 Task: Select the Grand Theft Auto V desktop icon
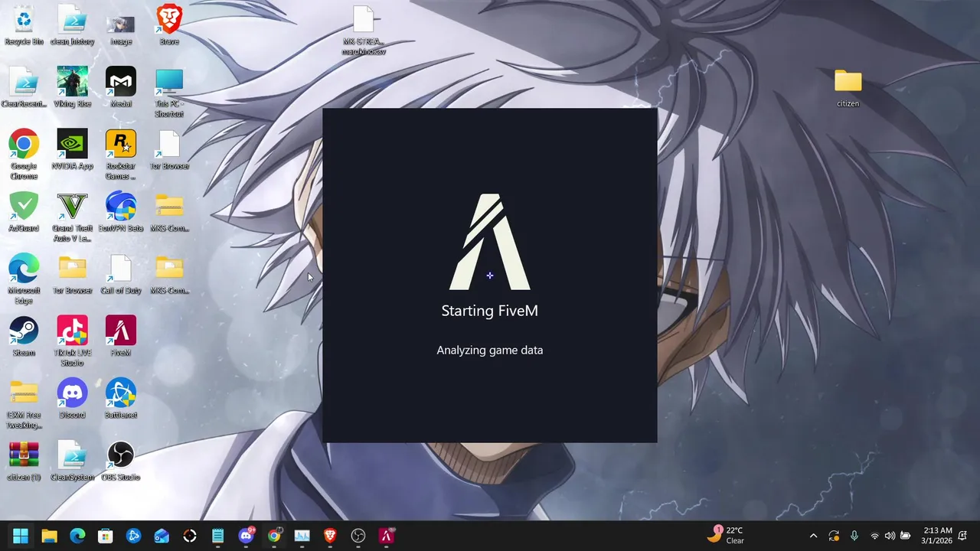pos(72,217)
